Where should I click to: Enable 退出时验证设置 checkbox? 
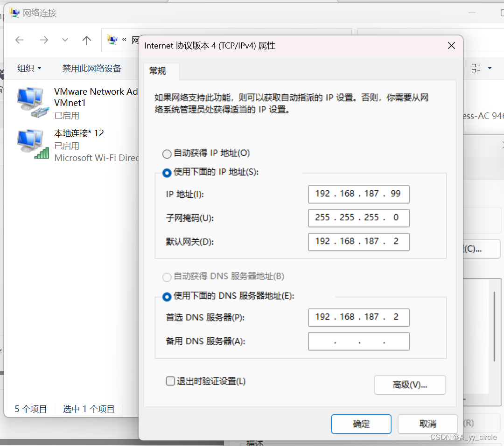coord(170,381)
